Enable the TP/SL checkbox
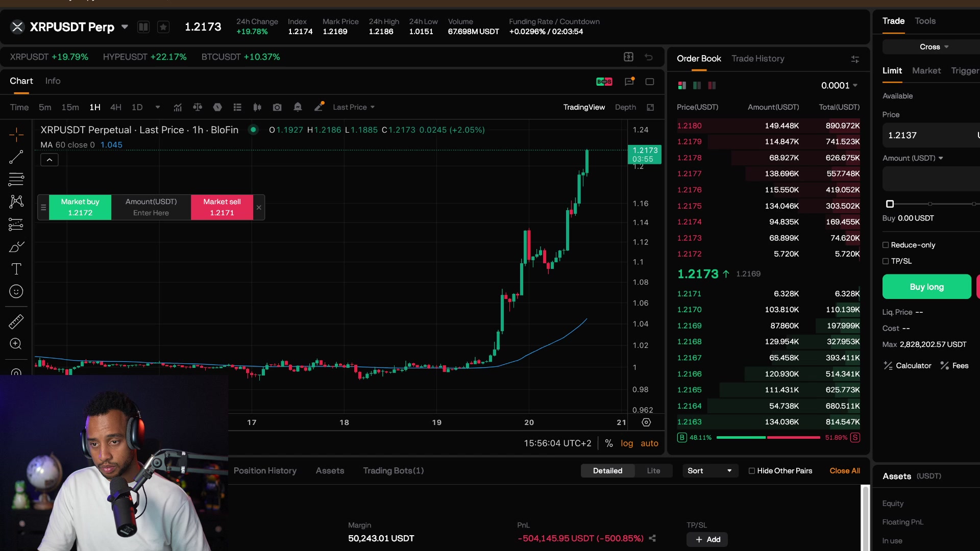This screenshot has width=980, height=551. click(x=886, y=261)
